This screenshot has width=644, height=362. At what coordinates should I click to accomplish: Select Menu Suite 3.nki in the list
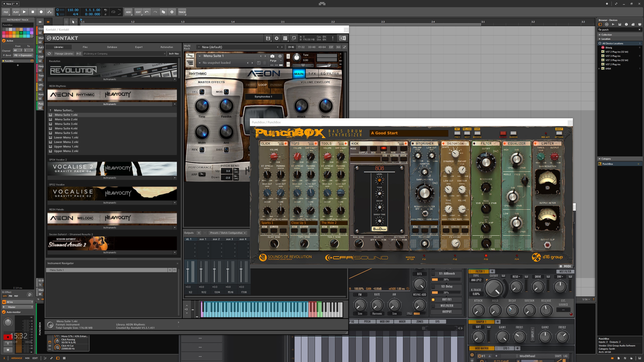pos(66,124)
